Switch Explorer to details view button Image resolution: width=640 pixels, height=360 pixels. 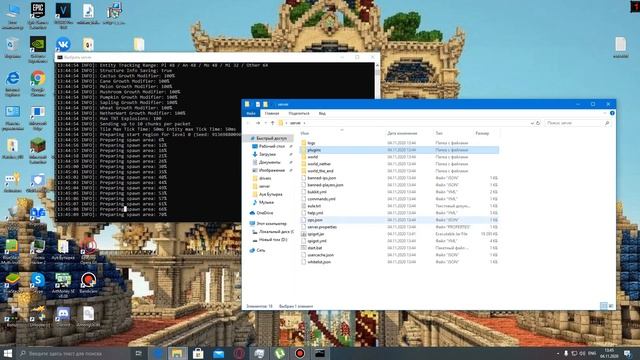click(x=604, y=306)
